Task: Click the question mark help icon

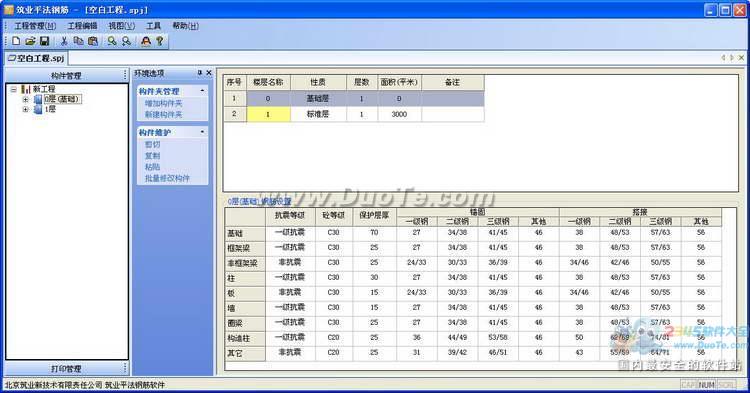Action: [160, 41]
